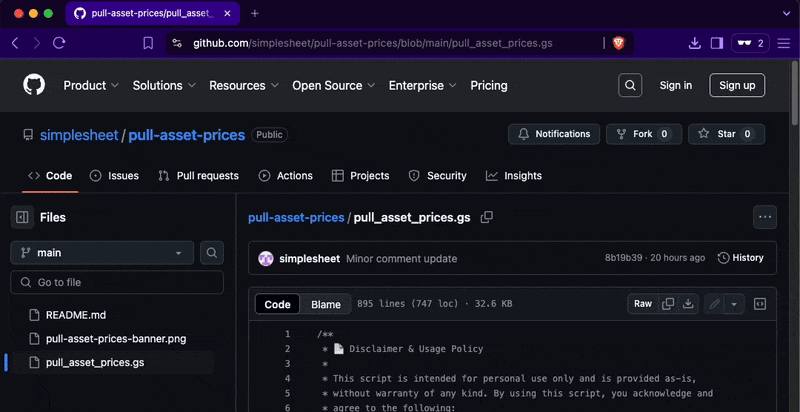Go back in browser history
This screenshot has width=800, height=412.
click(x=15, y=43)
